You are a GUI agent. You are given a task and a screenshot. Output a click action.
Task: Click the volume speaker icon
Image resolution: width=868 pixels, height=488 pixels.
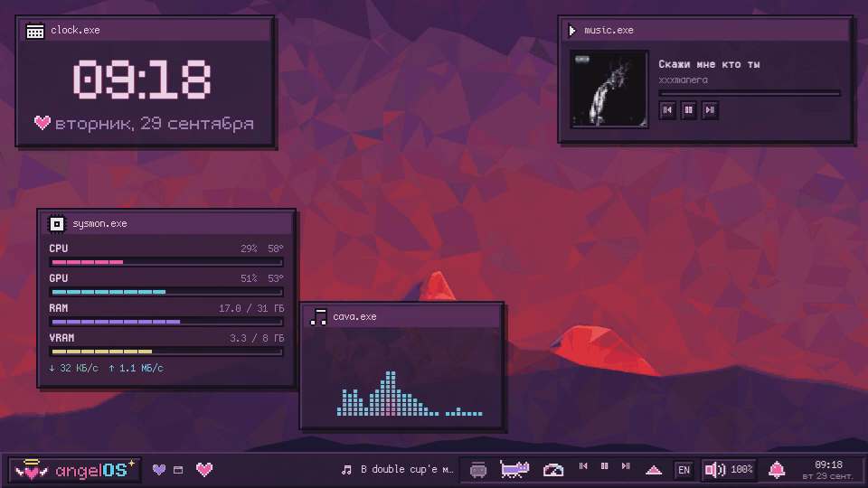coord(714,470)
